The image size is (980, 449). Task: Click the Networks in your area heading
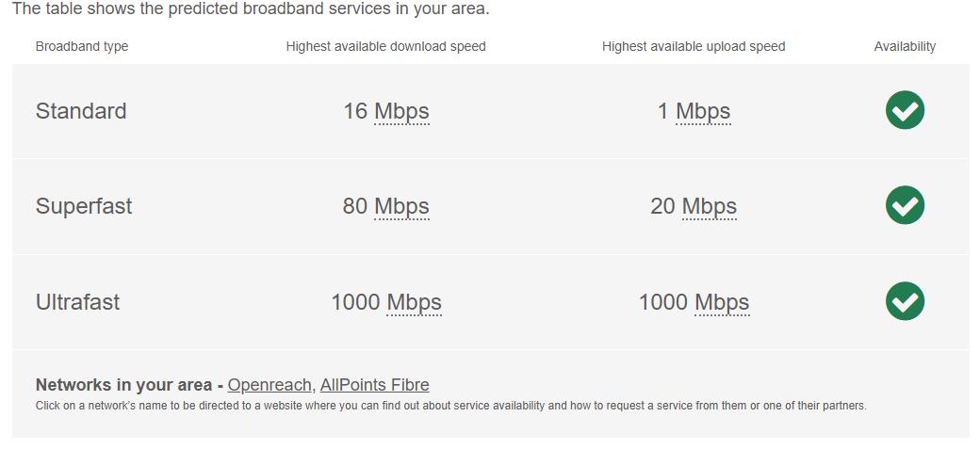click(123, 385)
